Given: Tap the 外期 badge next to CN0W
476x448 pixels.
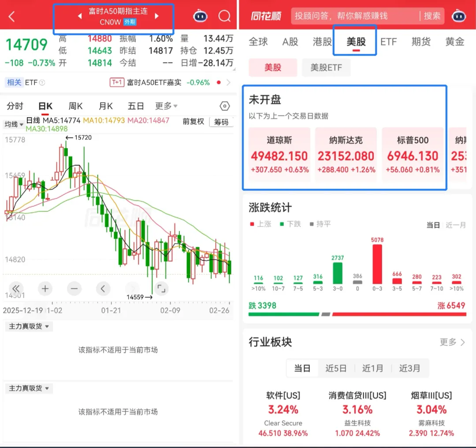Looking at the screenshot, I should (x=130, y=22).
